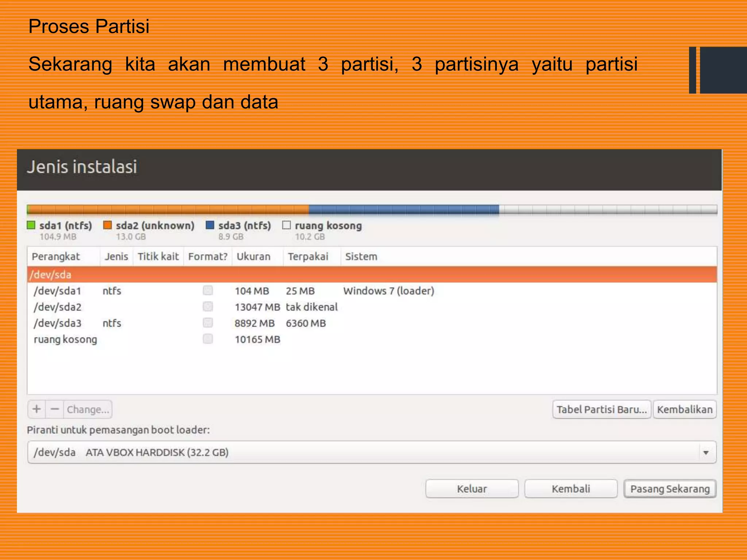This screenshot has height=560, width=747.
Task: Click the Terpakai column header
Action: [312, 256]
